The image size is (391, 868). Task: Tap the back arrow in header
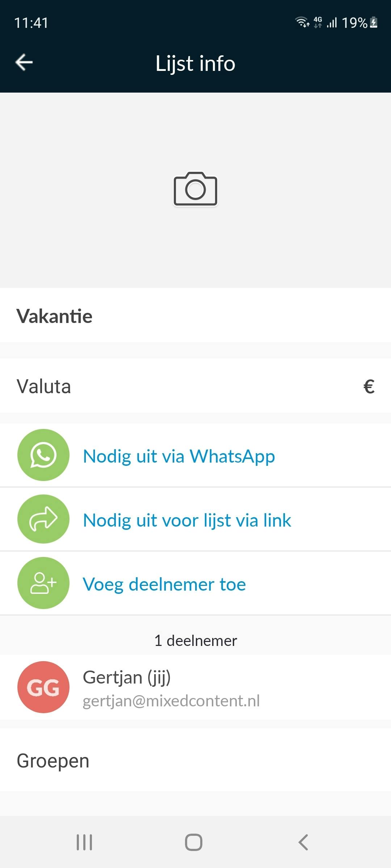coord(24,62)
